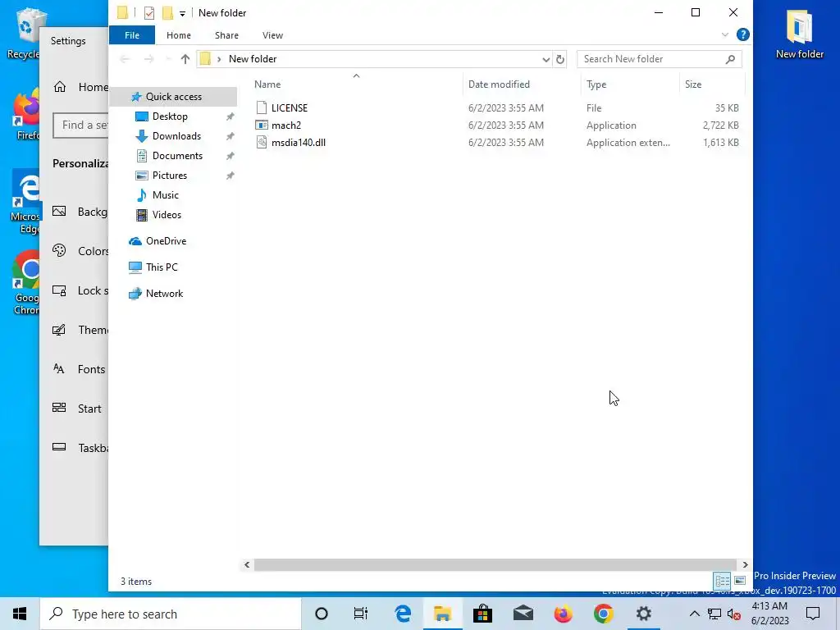Select Network in navigation pane

164,294
